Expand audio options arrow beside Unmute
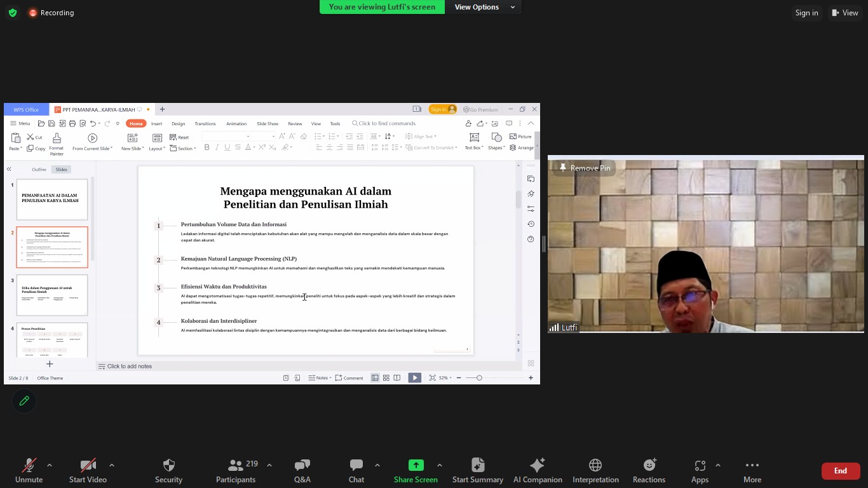 [x=50, y=465]
